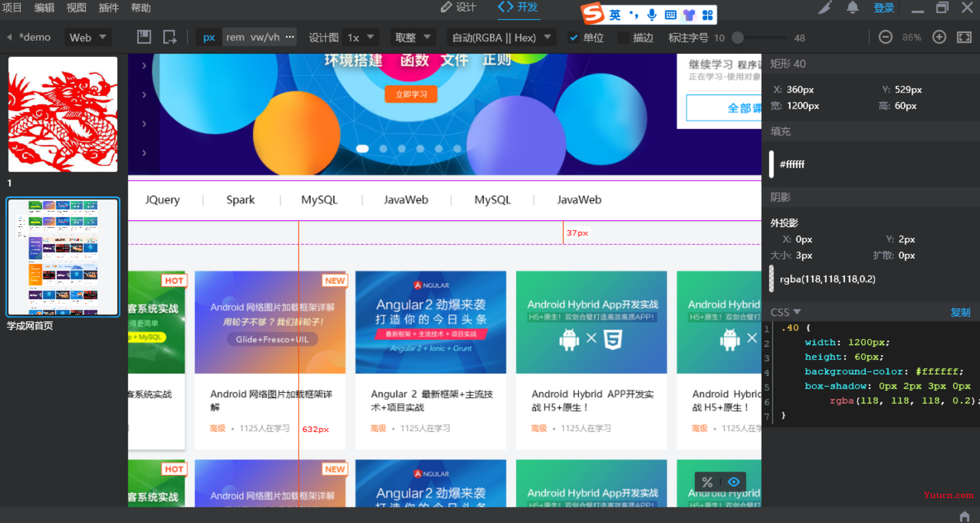Viewport: 980px width, 523px height.
Task: Click the Sogou S logo
Action: point(593,14)
